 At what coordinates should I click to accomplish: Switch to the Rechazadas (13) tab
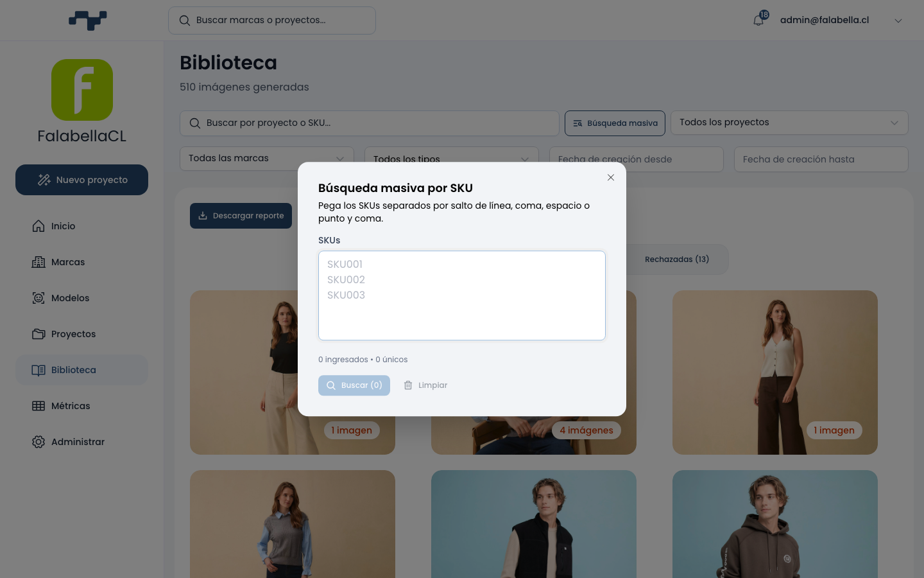tap(677, 259)
